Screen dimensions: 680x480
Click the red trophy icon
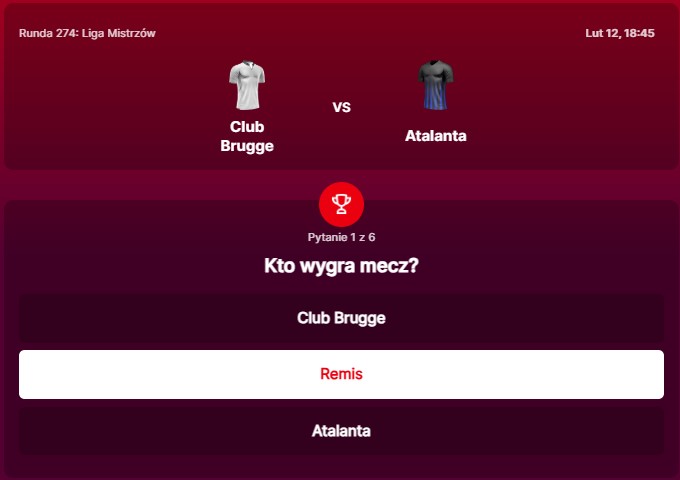click(341, 204)
